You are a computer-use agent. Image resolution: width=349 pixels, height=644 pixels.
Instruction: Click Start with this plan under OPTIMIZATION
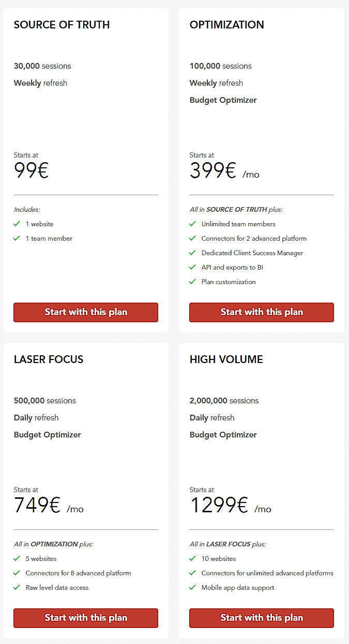261,312
